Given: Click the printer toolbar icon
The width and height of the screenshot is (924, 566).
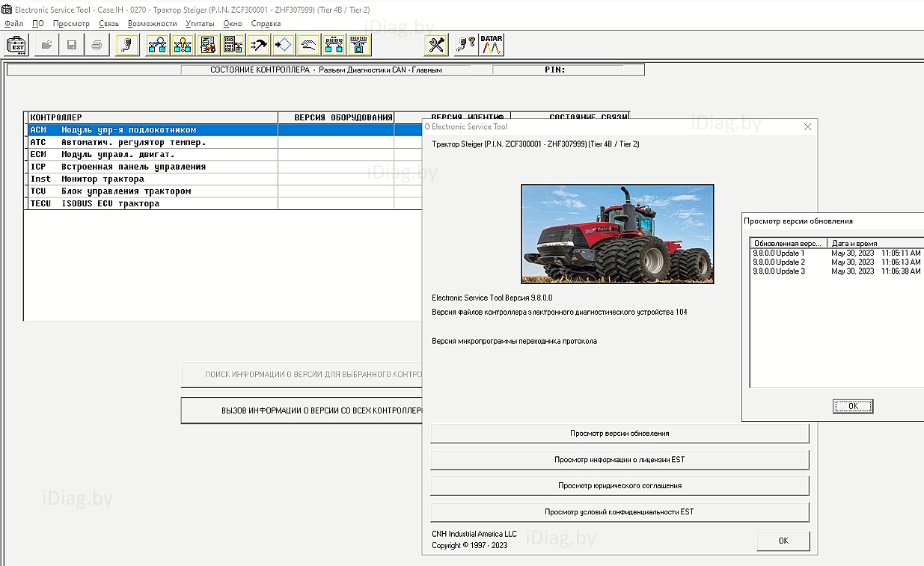Looking at the screenshot, I should click(97, 45).
